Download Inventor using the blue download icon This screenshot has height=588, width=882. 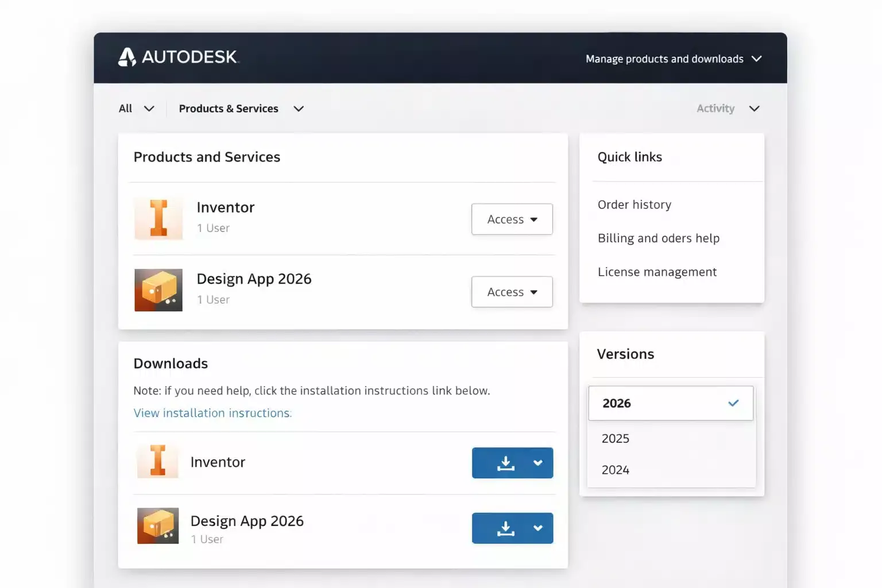pyautogui.click(x=505, y=463)
